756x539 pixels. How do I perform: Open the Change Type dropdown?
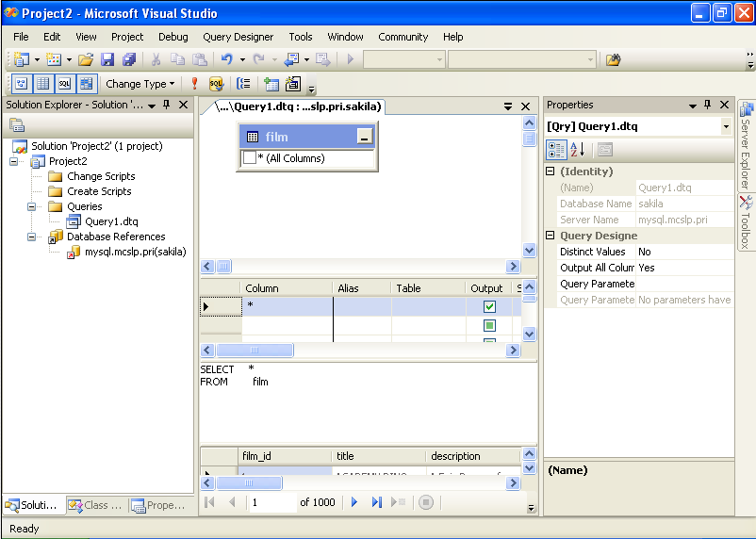click(x=140, y=84)
